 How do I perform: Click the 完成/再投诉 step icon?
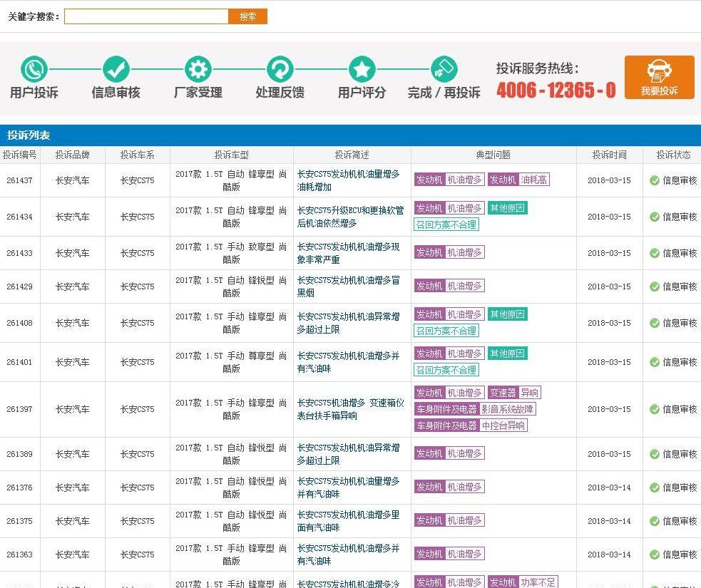pyautogui.click(x=444, y=69)
